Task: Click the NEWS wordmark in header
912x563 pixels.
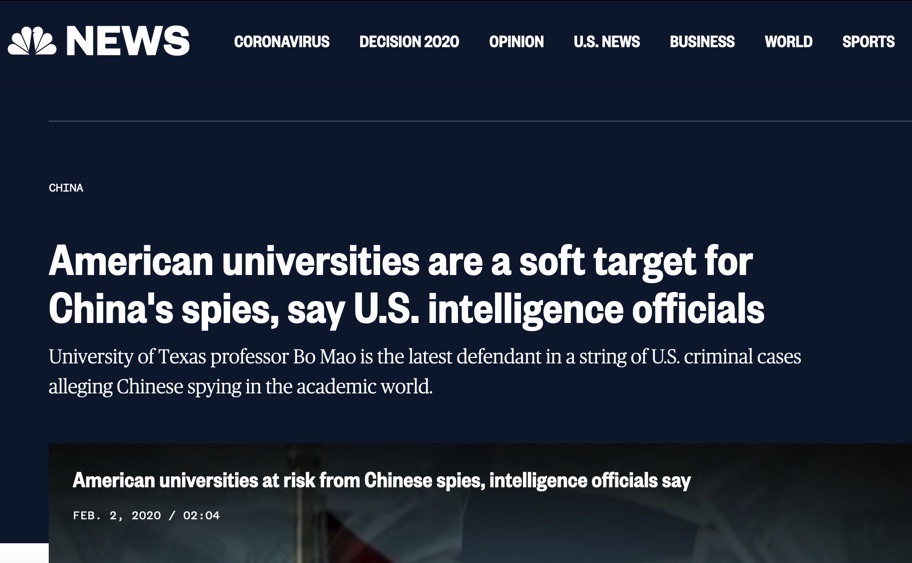Action: (128, 41)
